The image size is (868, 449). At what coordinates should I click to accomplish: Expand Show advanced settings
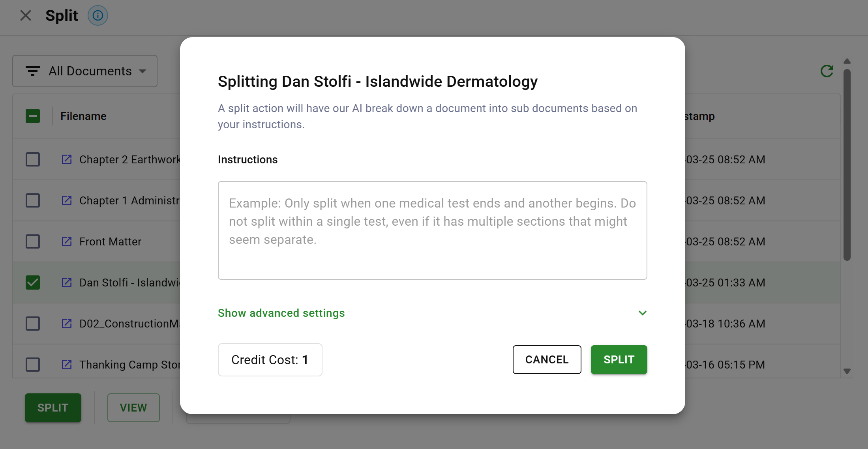(281, 313)
